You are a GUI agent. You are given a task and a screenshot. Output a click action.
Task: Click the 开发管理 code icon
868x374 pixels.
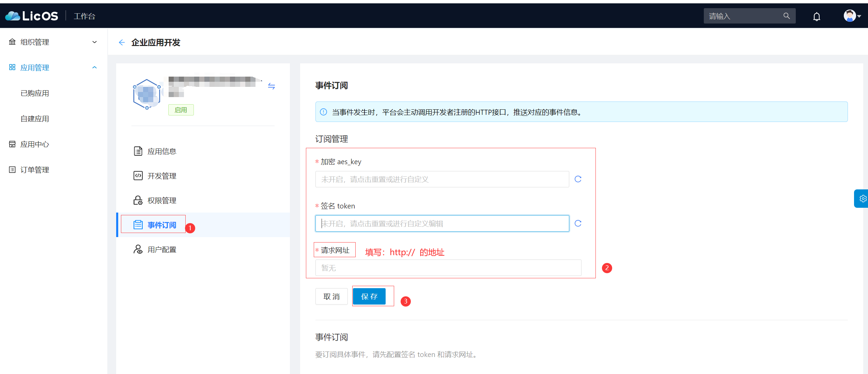(138, 175)
